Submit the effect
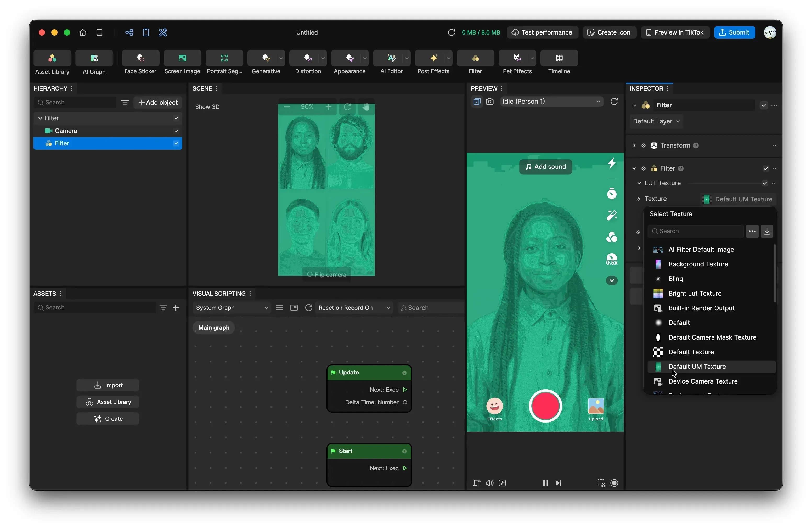This screenshot has width=812, height=529. pos(734,32)
